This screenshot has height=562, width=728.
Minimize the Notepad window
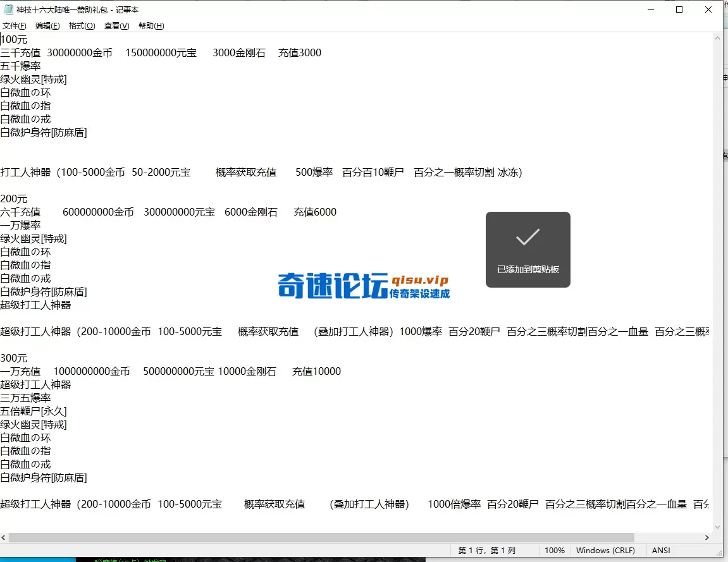coord(651,9)
